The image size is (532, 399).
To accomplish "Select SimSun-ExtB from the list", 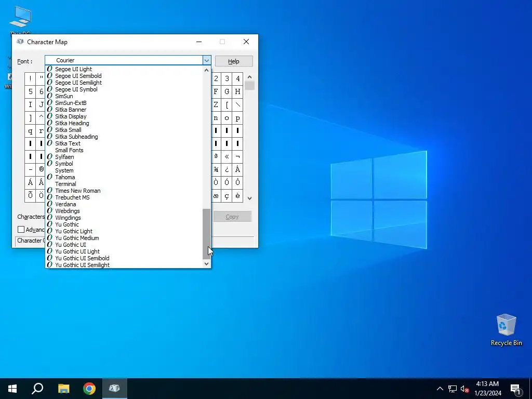I will coord(124,103).
